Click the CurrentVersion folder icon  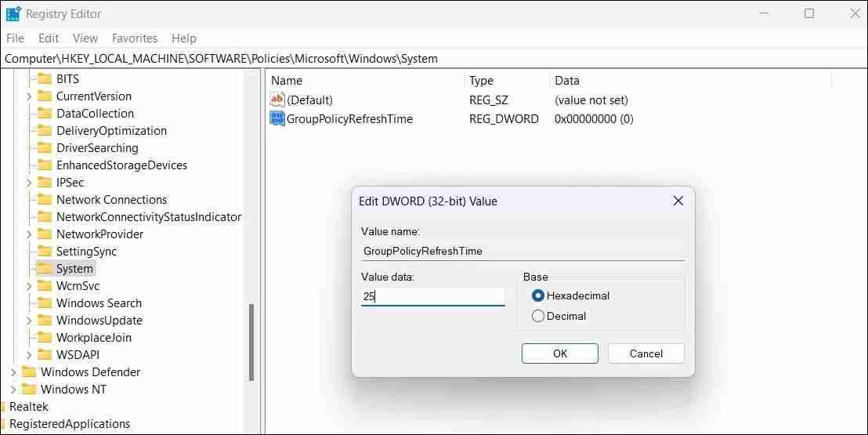click(45, 96)
